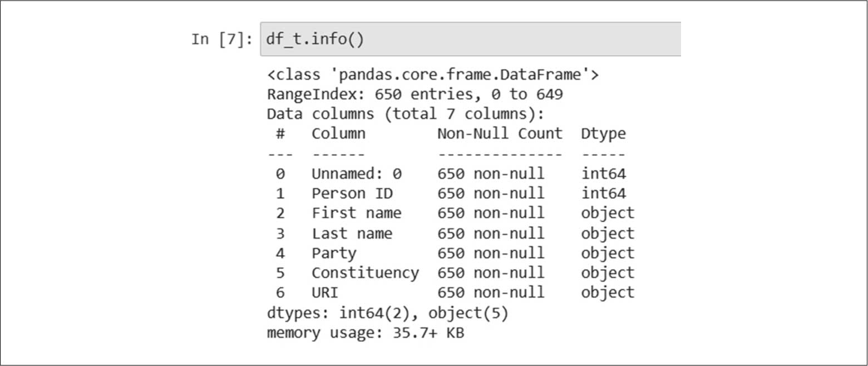
Task: Click the RangeIndex 650 entries line
Action: click(415, 95)
